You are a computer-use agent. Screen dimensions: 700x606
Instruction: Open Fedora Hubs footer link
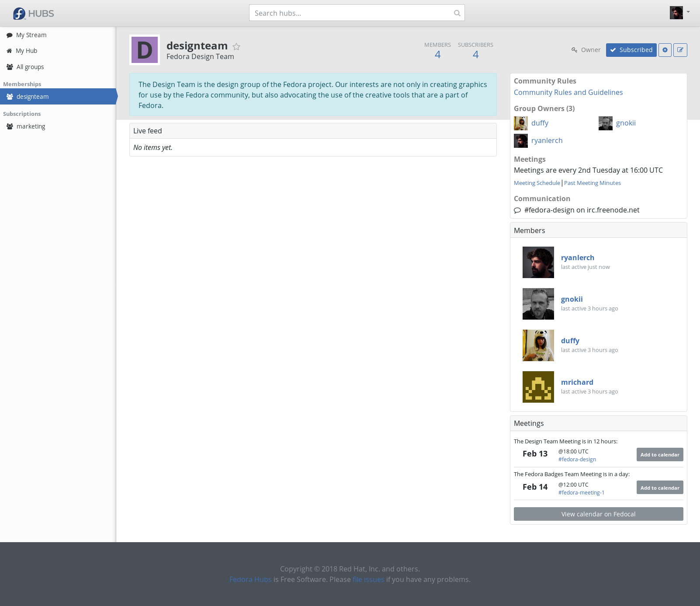point(250,579)
